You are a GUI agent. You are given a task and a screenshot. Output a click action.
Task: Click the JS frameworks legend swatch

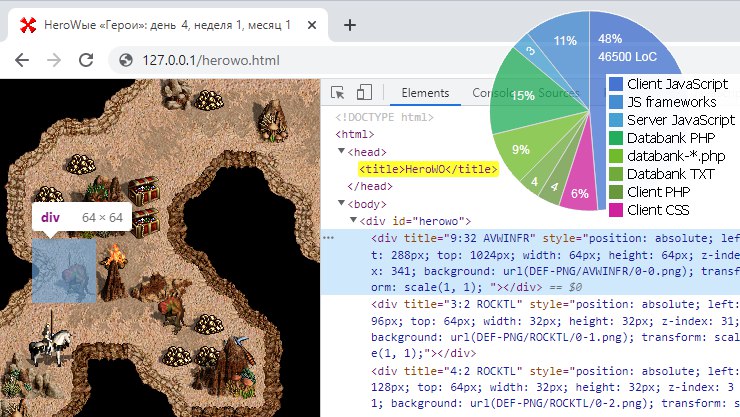pos(616,102)
